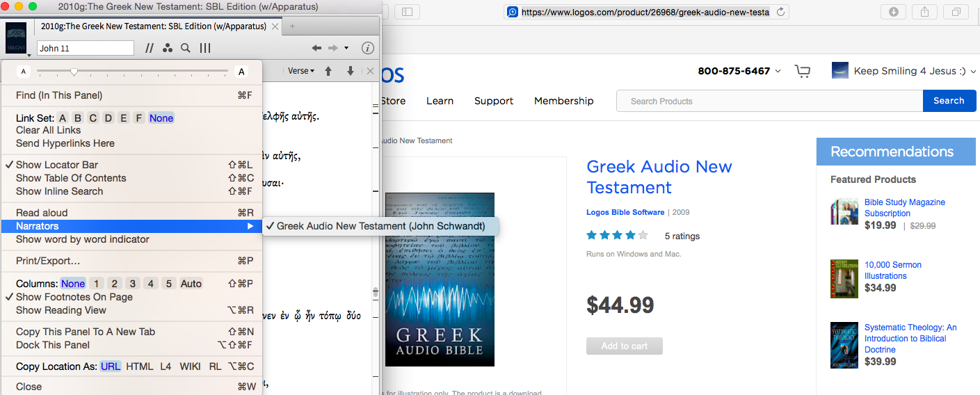Viewport: 980px width, 395px height.
Task: Open the history dropdown arrow beside forward arrow
Action: coord(346,48)
